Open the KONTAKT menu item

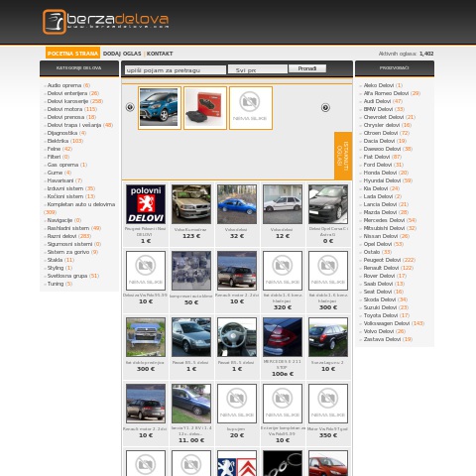coord(160,54)
